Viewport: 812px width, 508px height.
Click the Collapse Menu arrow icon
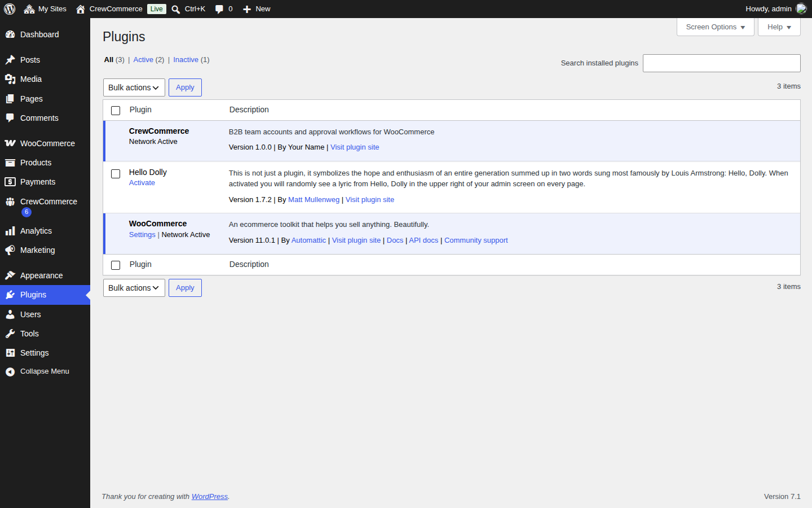pyautogui.click(x=10, y=371)
